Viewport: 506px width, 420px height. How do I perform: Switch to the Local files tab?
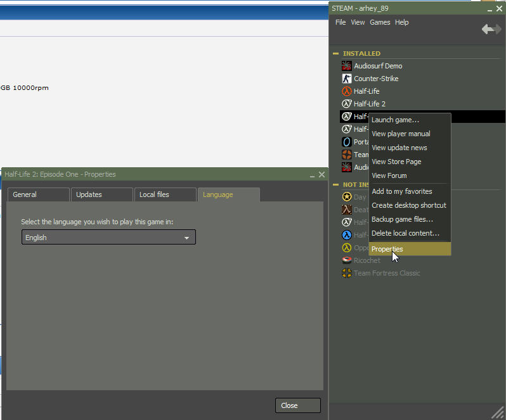pos(165,194)
